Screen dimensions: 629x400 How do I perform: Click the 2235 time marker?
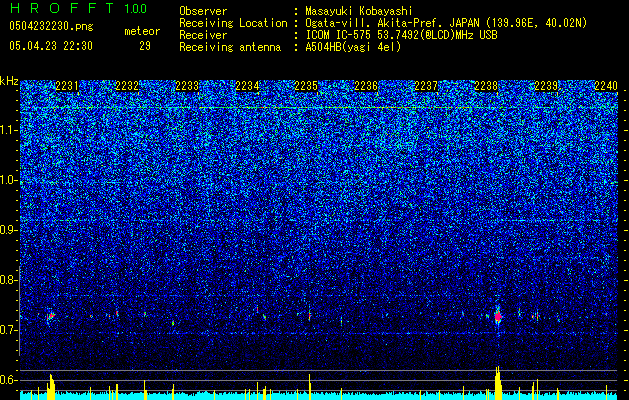(306, 86)
